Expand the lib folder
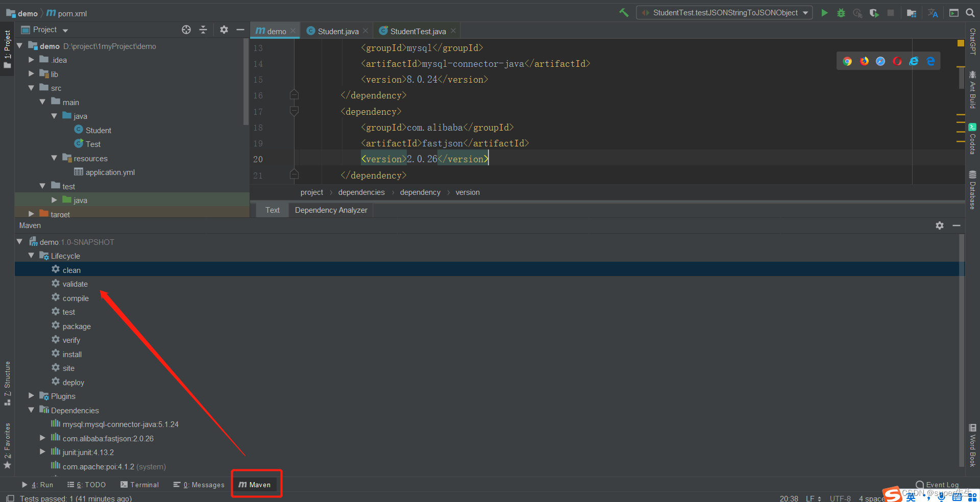 pos(32,74)
